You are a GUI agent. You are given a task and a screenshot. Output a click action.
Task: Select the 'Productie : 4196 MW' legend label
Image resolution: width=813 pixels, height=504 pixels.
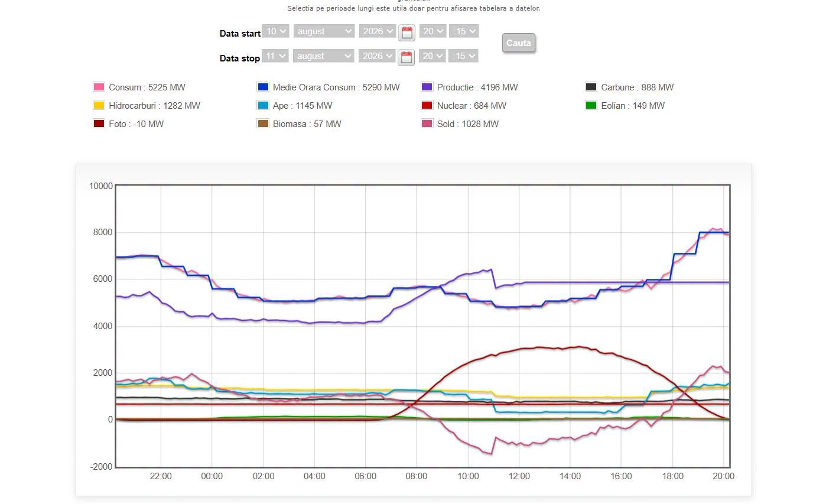477,87
